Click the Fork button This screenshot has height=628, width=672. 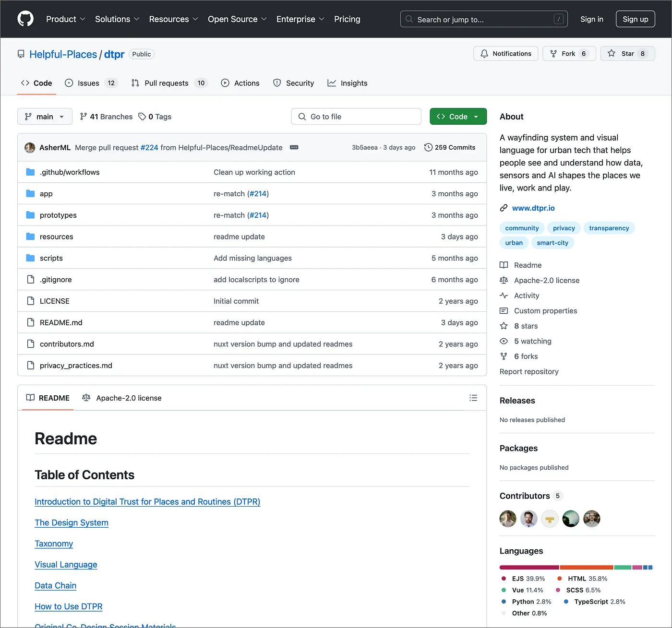(569, 53)
